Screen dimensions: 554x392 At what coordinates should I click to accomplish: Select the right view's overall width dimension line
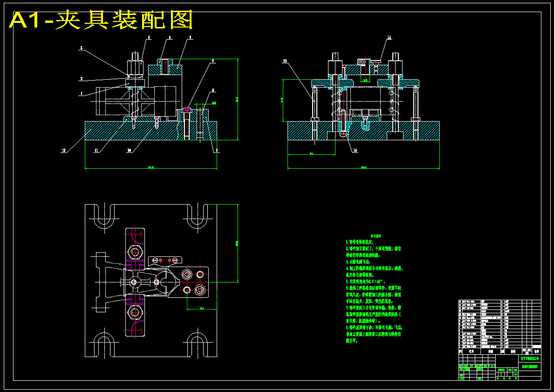pyautogui.click(x=363, y=169)
